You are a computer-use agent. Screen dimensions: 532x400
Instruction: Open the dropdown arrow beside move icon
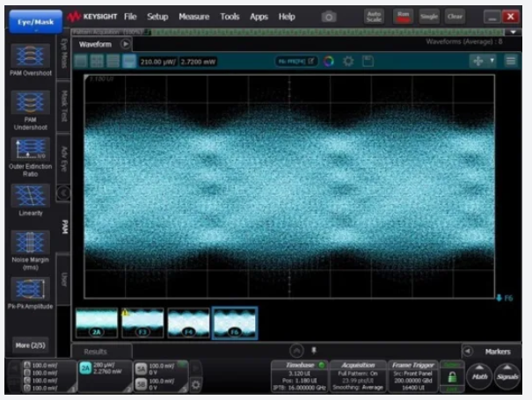coord(492,61)
